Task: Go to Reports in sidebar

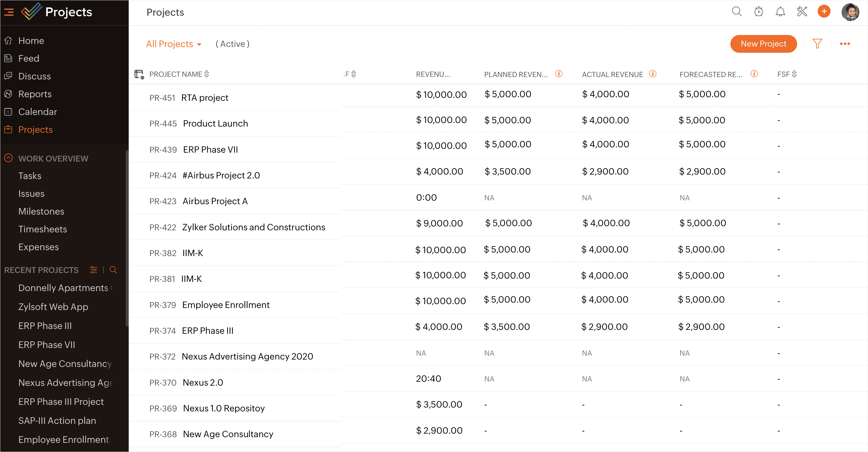Action: coord(35,94)
